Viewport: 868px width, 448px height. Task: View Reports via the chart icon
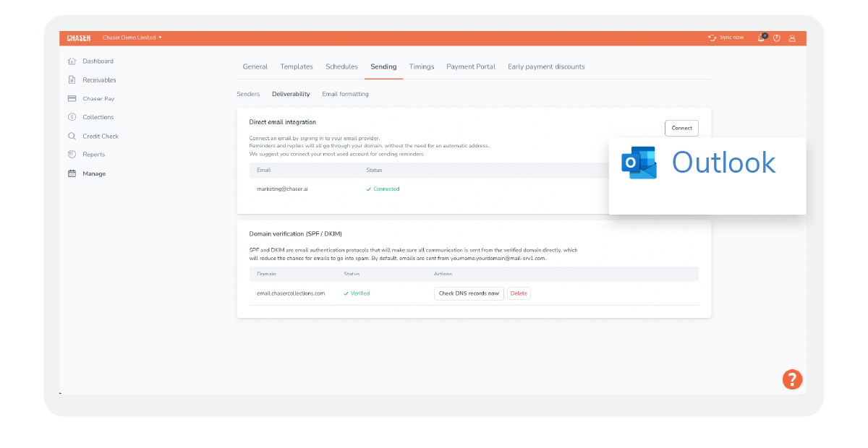[72, 154]
